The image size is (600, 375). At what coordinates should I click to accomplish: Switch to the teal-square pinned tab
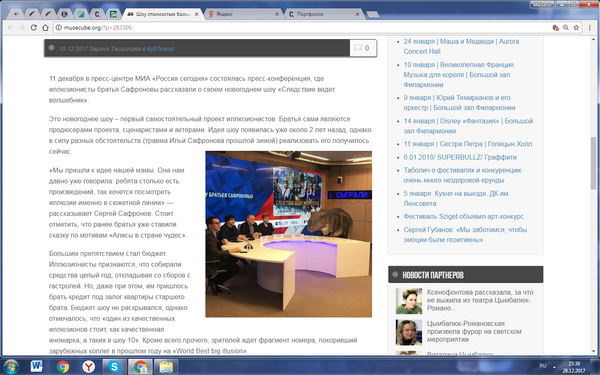click(81, 14)
